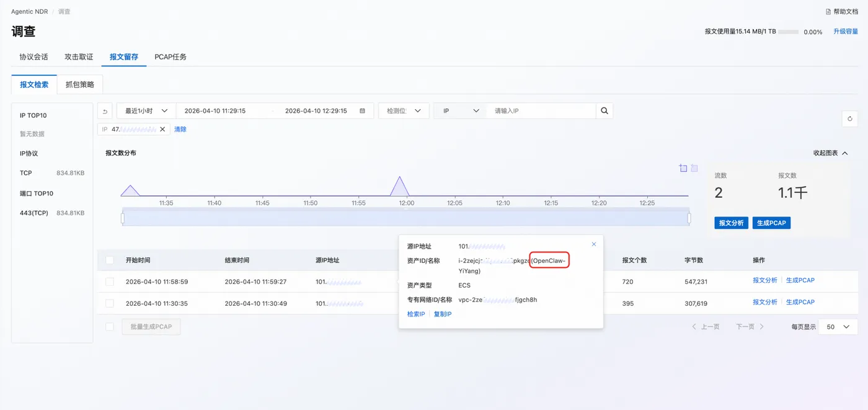Click the left handle of chart range slider
Image resolution: width=868 pixels, height=410 pixels.
click(122, 218)
